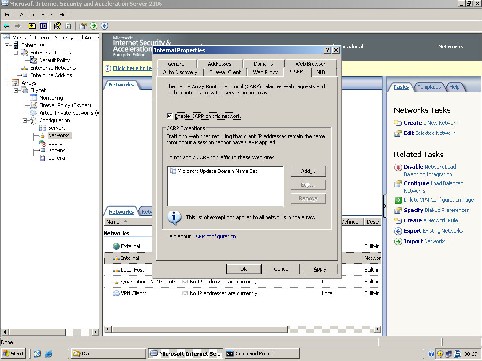Click the yellow network wizard toolbar icon

coord(84,26)
